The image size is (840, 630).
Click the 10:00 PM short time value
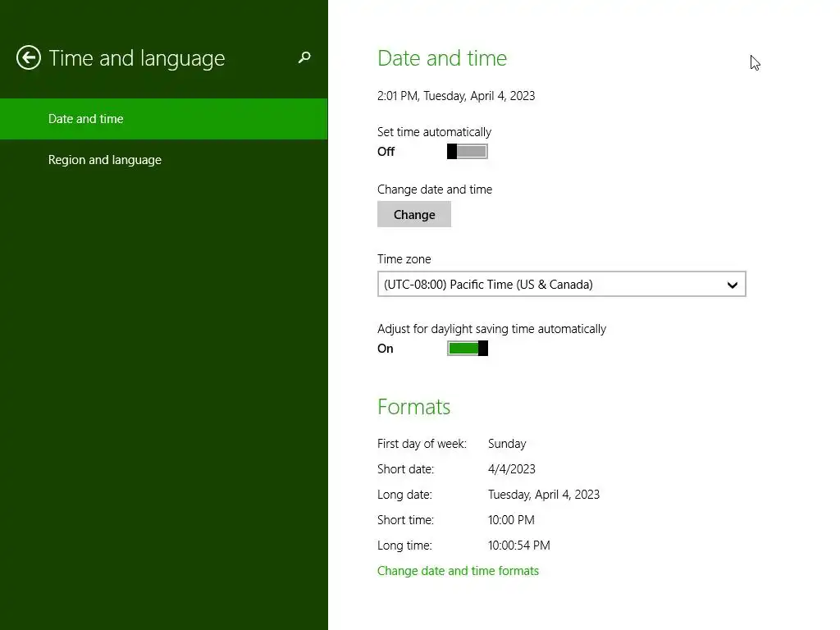coord(511,520)
